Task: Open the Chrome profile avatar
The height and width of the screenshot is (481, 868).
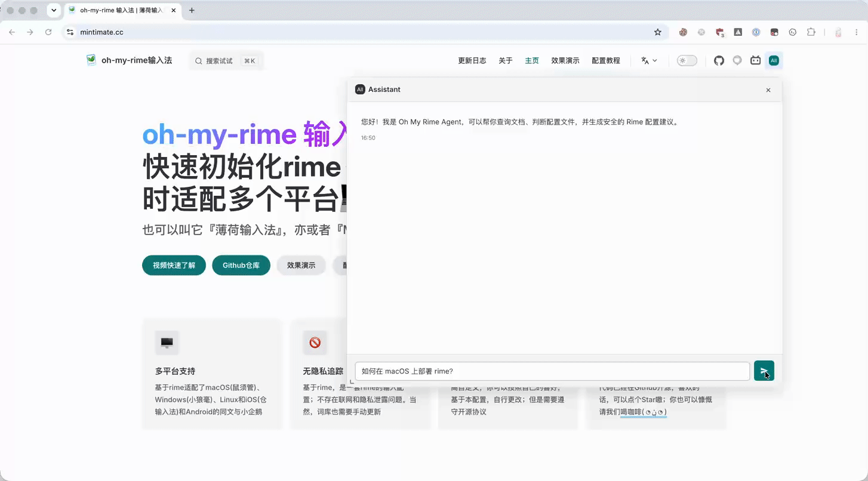Action: (x=838, y=32)
